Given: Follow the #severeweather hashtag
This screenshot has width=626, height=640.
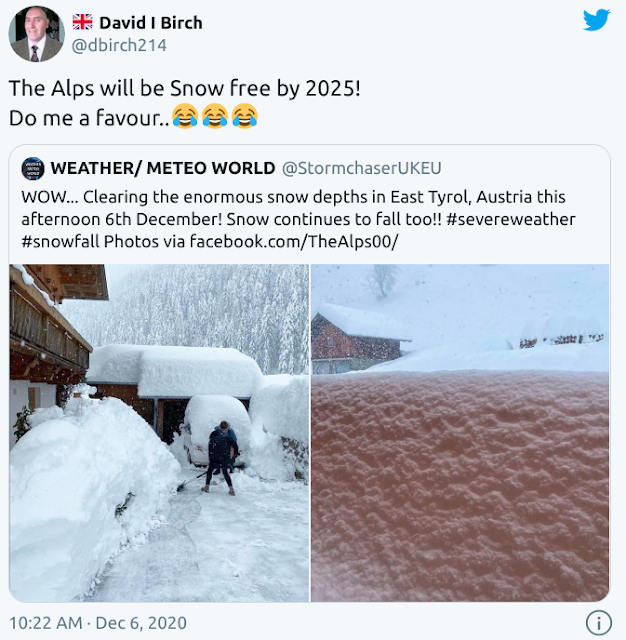Looking at the screenshot, I should coord(511,219).
